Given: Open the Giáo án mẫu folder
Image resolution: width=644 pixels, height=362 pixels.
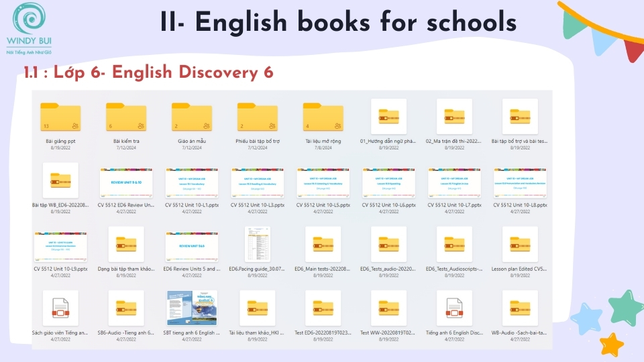Looking at the screenshot, I should pos(192,117).
